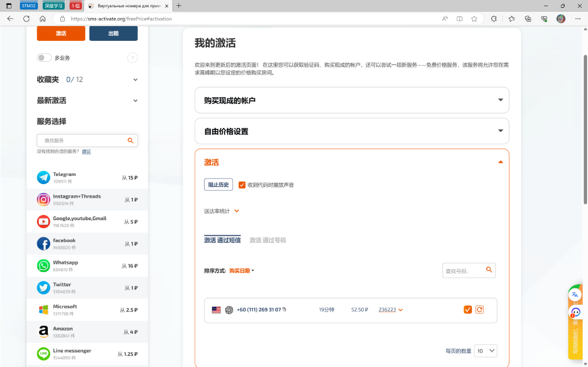
Task: Pick the facebook service icon
Action: click(44, 244)
